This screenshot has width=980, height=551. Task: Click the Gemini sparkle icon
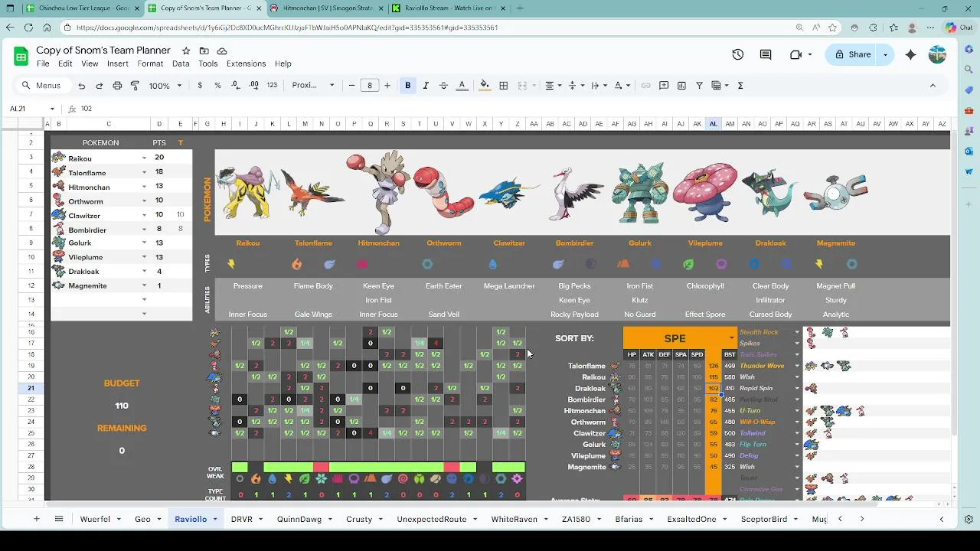[910, 54]
